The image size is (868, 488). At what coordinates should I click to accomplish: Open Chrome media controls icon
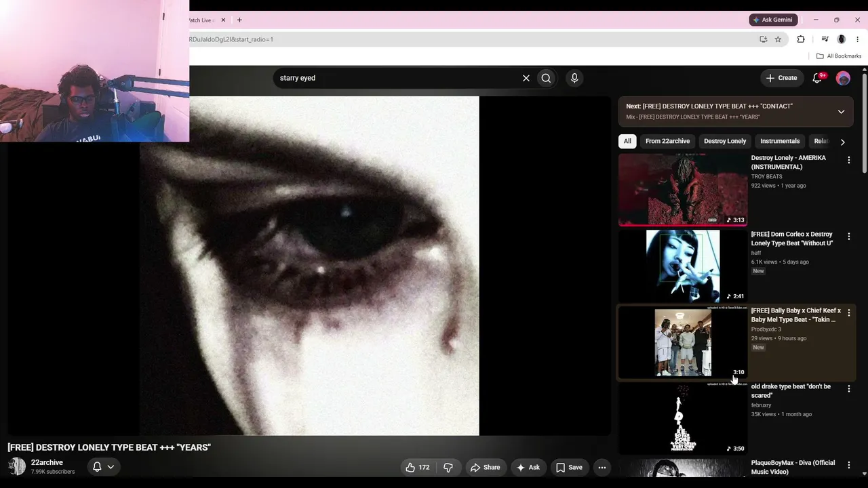pyautogui.click(x=825, y=39)
